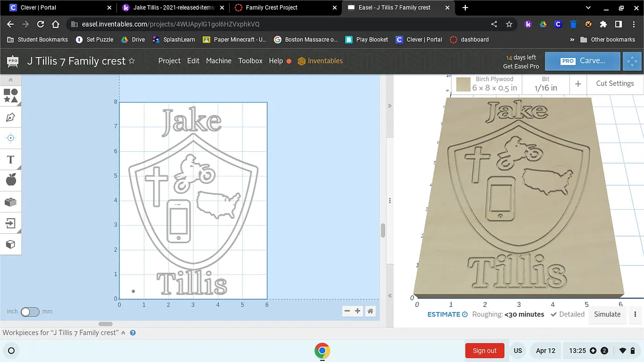Zoom in the canvas with plus button
This screenshot has height=362, width=644.
358,311
